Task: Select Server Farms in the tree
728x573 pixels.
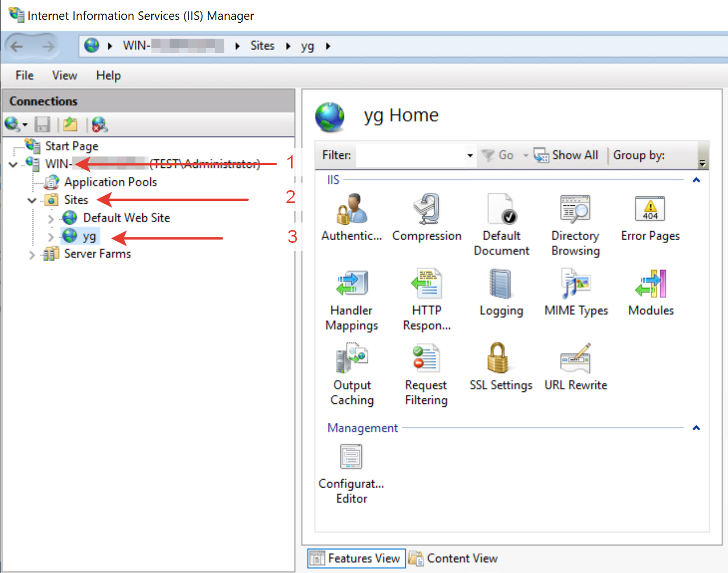Action: coord(97,254)
